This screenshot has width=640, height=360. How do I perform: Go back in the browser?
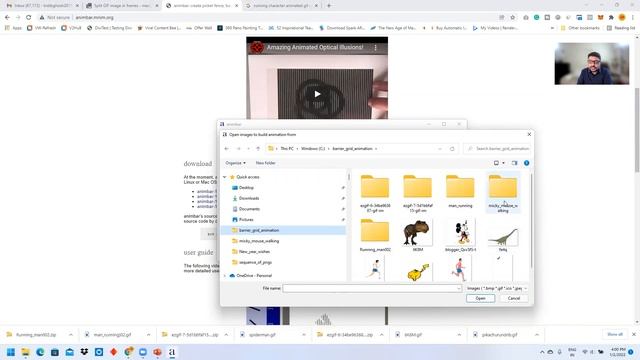(7, 17)
